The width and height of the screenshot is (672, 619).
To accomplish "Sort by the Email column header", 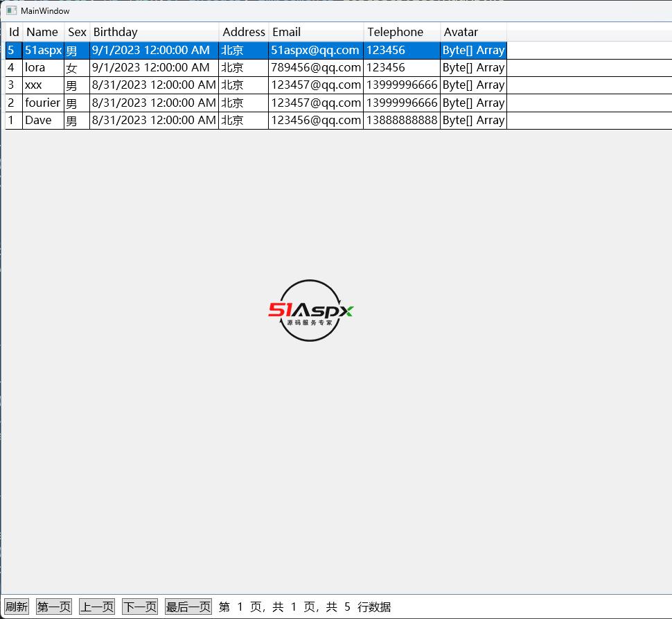I will click(x=315, y=32).
